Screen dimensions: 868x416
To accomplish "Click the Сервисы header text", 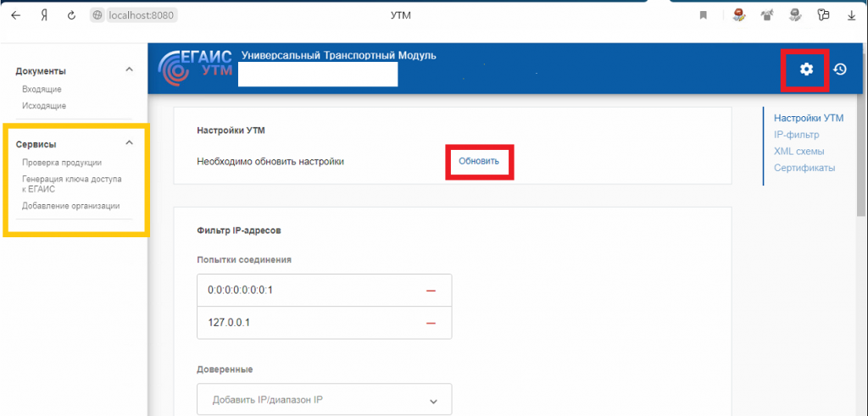I will [x=36, y=144].
